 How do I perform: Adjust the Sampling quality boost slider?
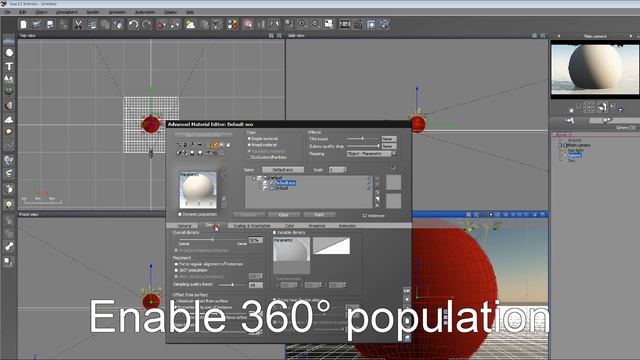point(232,285)
